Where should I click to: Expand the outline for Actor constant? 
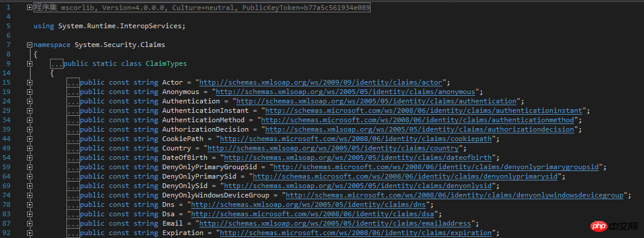pos(29,82)
